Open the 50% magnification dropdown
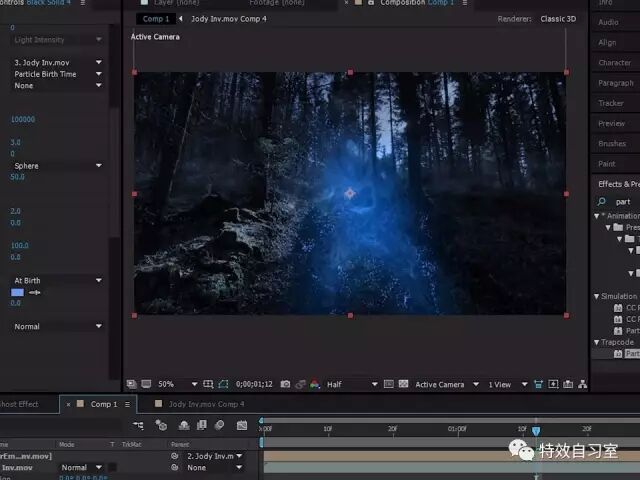640x480 pixels. coord(178,384)
